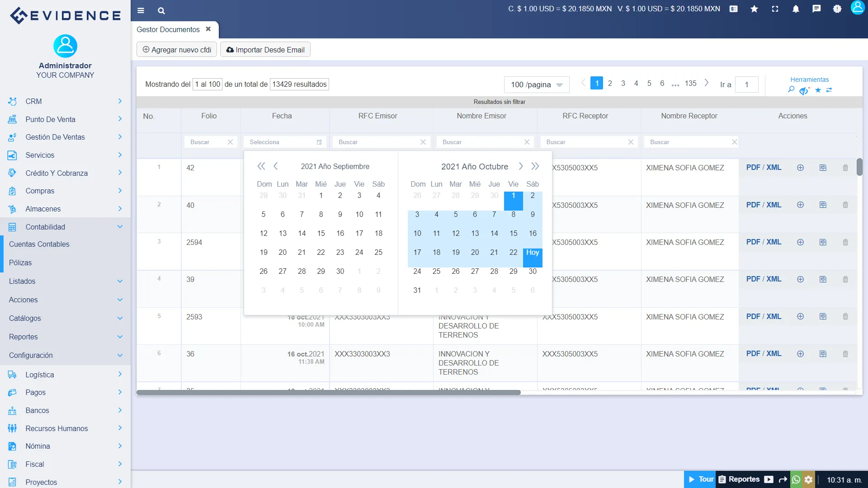
Task: Select the search magnifier in Herramientas
Action: [791, 90]
